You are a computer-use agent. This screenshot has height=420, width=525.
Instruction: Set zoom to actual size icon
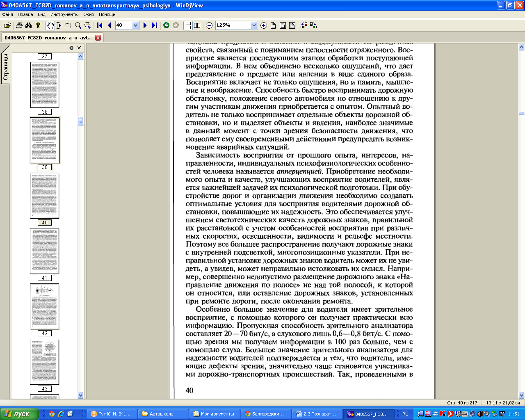tap(273, 25)
